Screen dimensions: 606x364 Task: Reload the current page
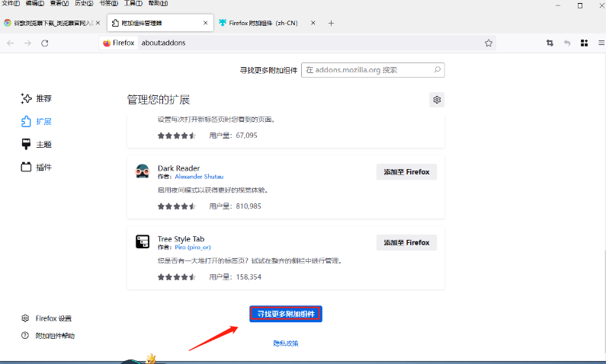(x=45, y=43)
